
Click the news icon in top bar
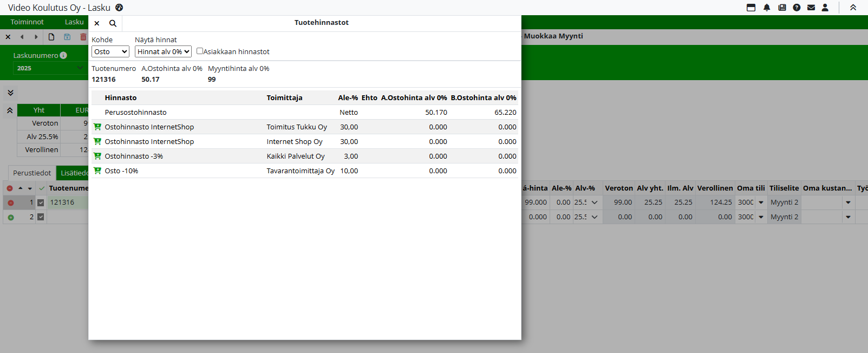pyautogui.click(x=782, y=8)
